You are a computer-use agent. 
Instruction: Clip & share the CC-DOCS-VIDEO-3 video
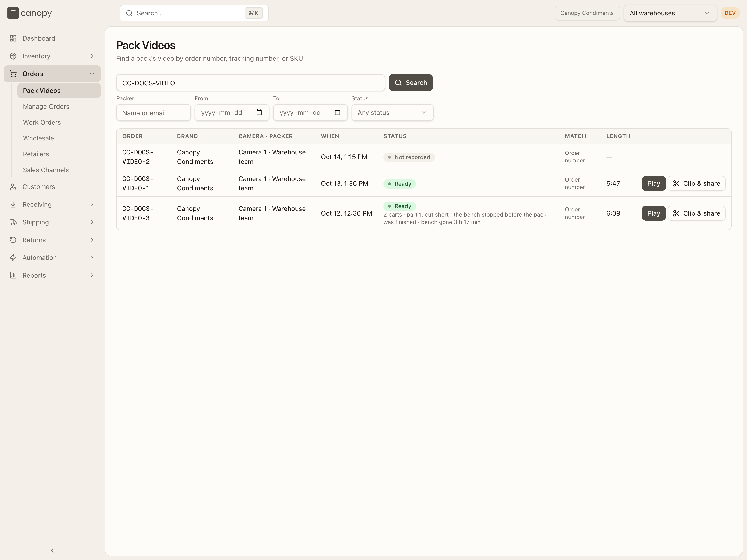click(696, 213)
